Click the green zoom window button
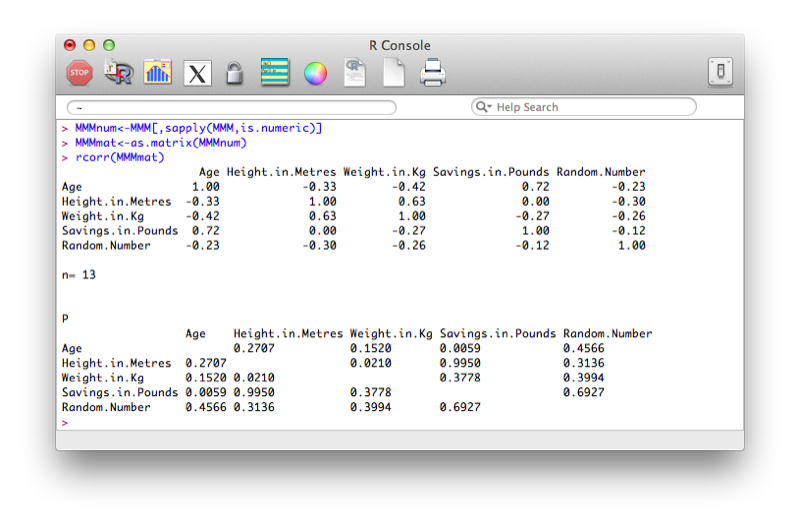This screenshot has height=528, width=800. coord(109,45)
